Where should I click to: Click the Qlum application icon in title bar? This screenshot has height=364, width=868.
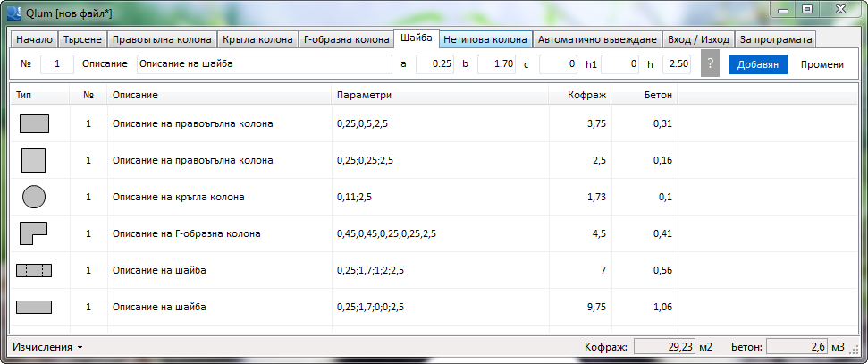pyautogui.click(x=14, y=10)
